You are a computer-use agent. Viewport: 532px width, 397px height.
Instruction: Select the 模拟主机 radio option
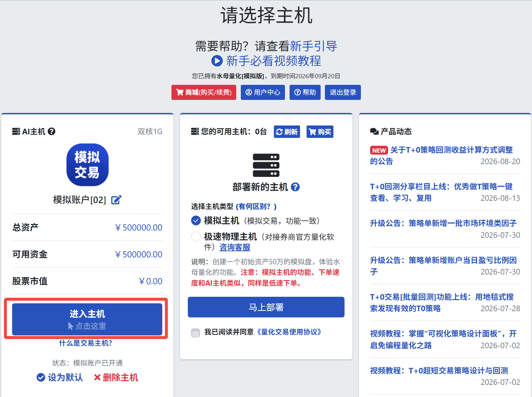[196, 221]
